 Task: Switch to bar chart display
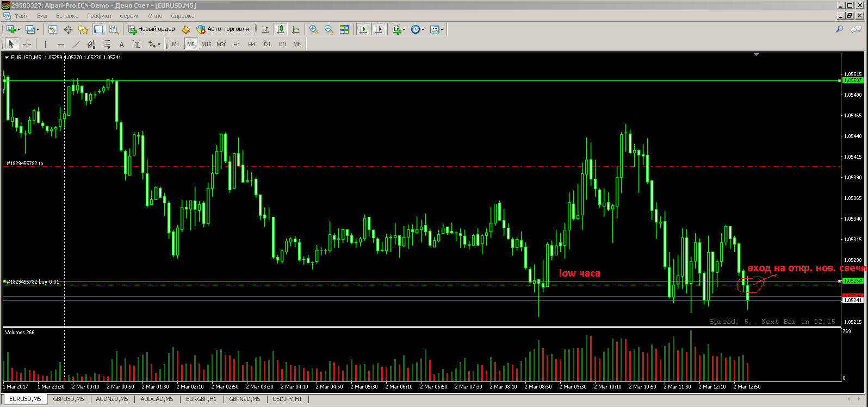click(x=265, y=29)
